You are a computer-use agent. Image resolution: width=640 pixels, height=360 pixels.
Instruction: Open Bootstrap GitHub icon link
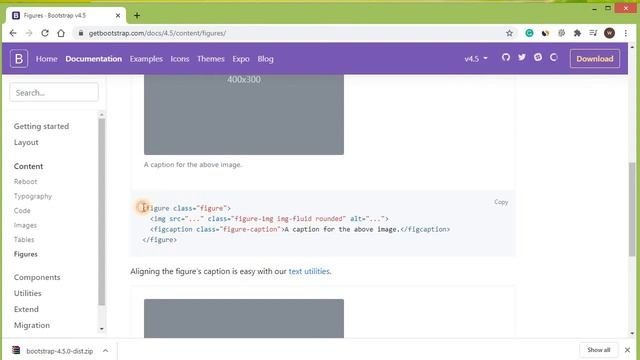[x=506, y=58]
